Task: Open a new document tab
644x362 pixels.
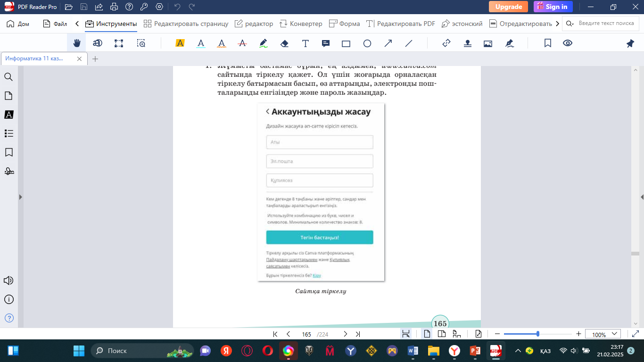Action: coord(95,59)
